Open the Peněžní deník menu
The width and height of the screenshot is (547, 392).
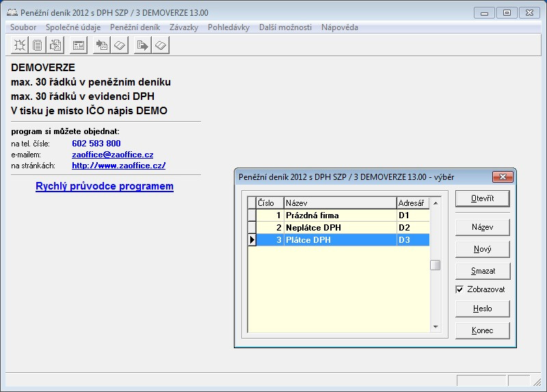[135, 27]
